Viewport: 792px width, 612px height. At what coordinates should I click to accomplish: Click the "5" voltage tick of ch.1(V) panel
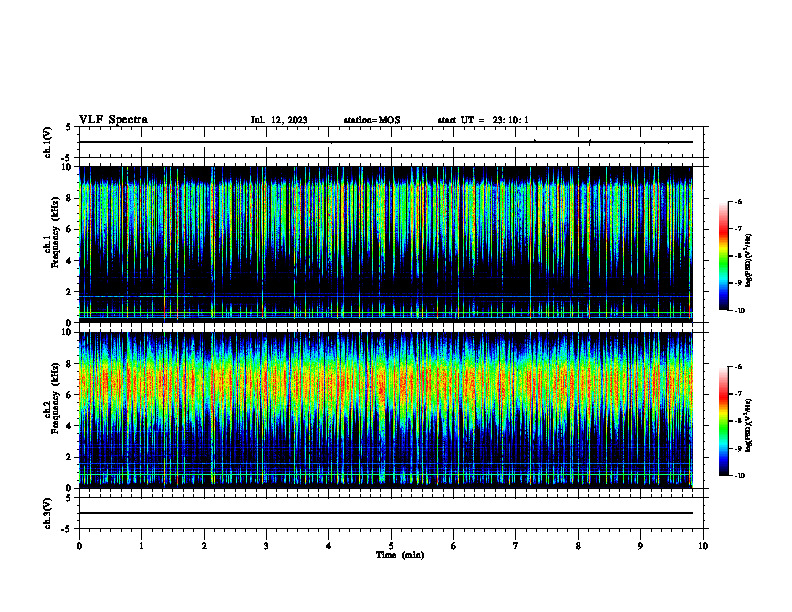(x=68, y=127)
